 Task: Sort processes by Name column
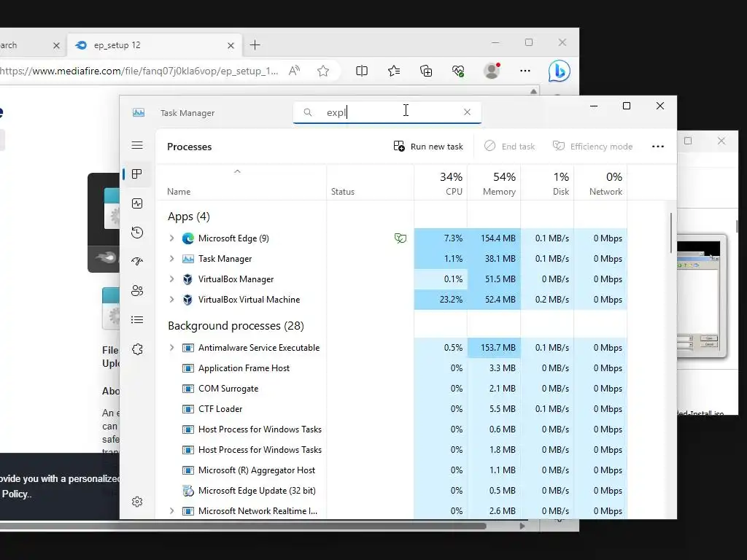point(241,183)
